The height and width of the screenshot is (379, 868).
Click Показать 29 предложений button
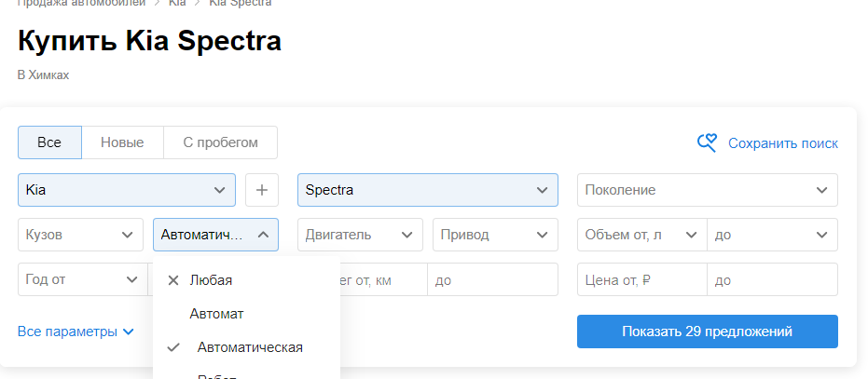tap(708, 332)
